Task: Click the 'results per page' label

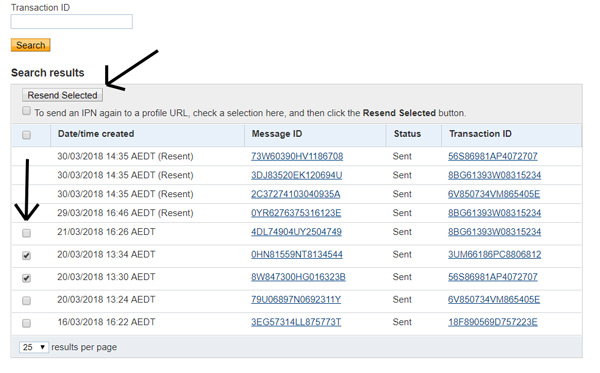Action: click(84, 347)
